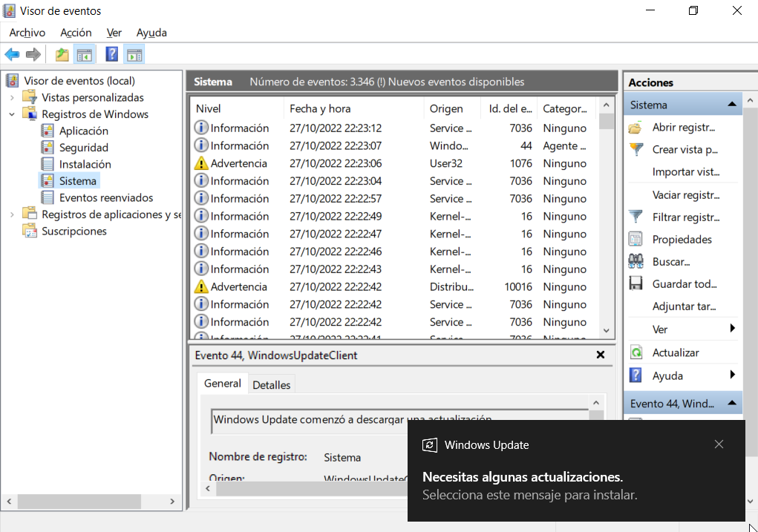Click Vaciar registro action link
This screenshot has height=532, width=758.
(685, 195)
